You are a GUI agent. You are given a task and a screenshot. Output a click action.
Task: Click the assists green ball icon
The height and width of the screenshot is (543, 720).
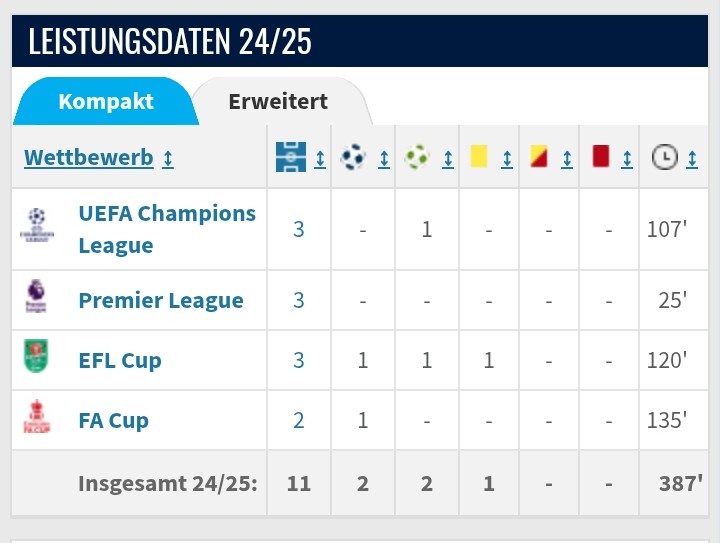[x=417, y=157]
